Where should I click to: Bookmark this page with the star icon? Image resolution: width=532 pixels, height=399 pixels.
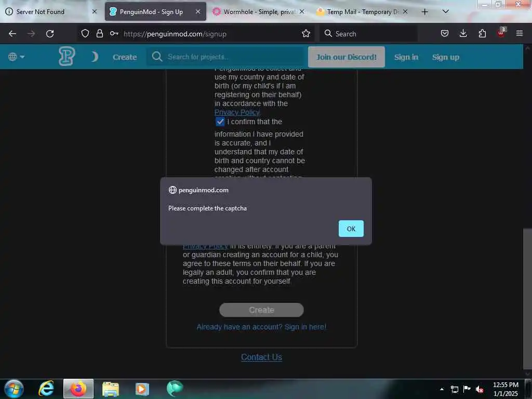click(x=306, y=33)
